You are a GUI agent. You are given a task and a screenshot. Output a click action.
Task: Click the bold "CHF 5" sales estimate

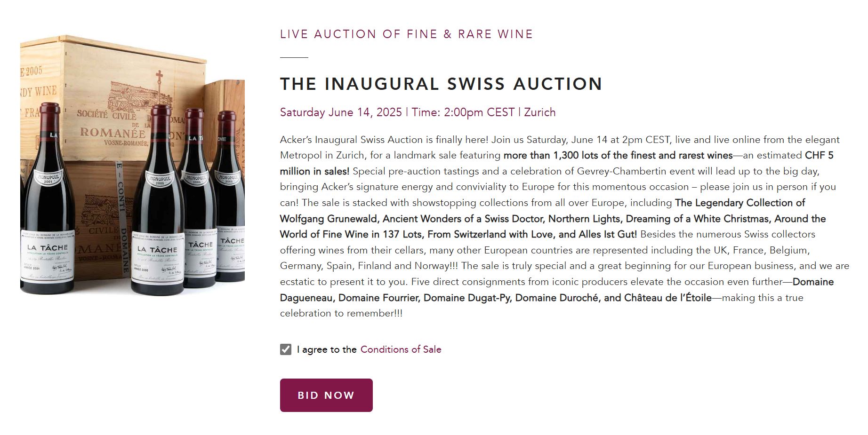point(819,156)
